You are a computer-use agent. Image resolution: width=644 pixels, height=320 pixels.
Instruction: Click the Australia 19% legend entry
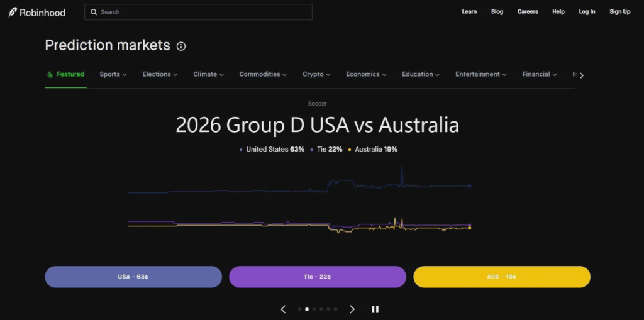[x=372, y=150]
